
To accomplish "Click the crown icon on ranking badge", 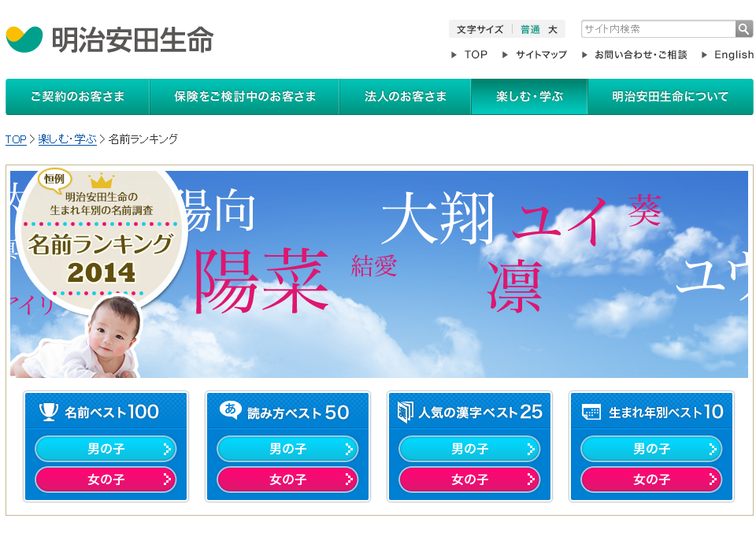I will click(102, 181).
